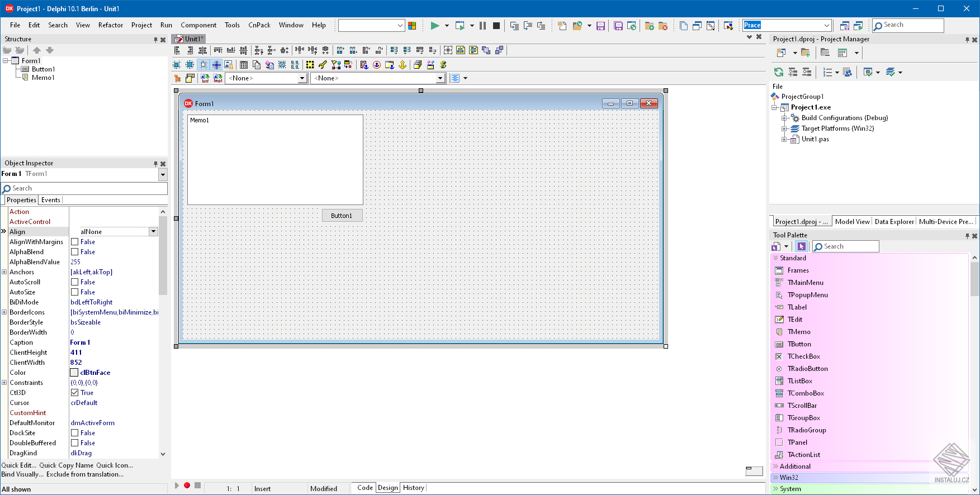Click Button1 on the form designer

342,216
